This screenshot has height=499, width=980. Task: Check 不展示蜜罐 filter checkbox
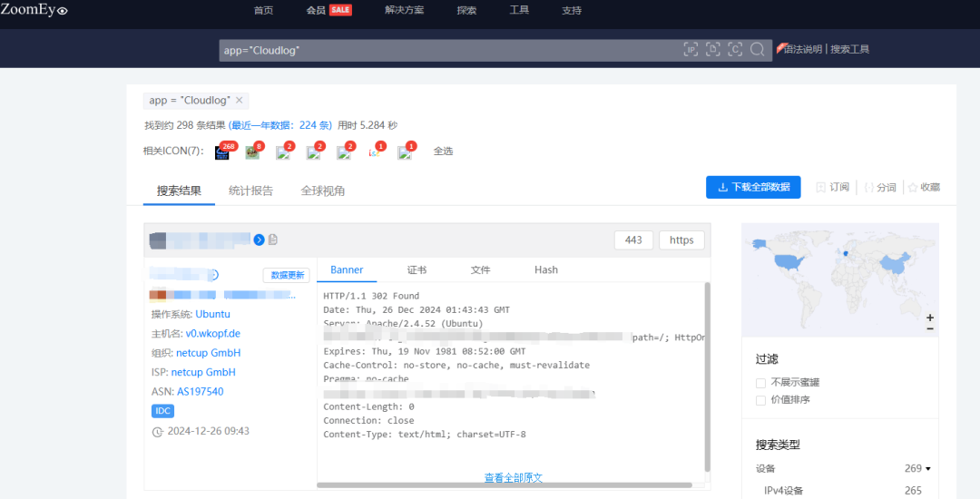760,383
